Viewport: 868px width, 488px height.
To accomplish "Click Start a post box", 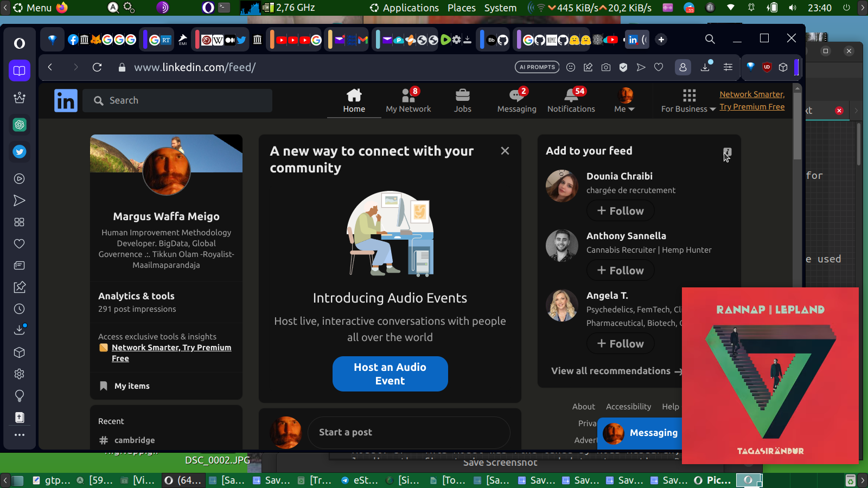I will tap(409, 432).
